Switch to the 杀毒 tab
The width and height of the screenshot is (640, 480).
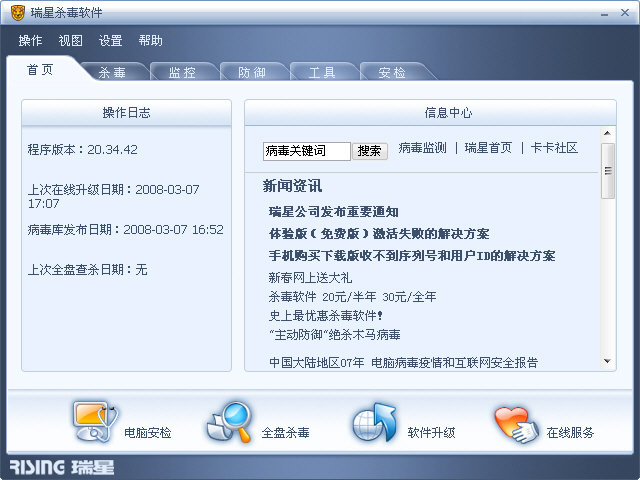tap(112, 72)
